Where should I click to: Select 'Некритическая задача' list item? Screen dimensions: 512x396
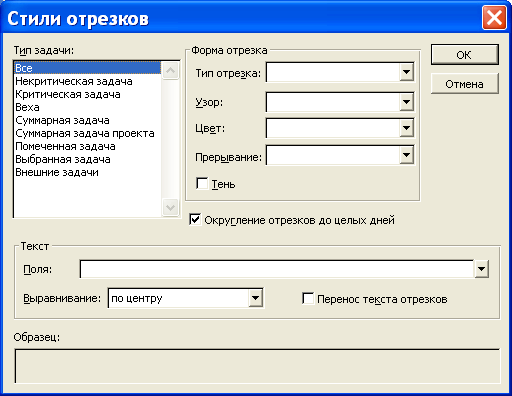88,81
